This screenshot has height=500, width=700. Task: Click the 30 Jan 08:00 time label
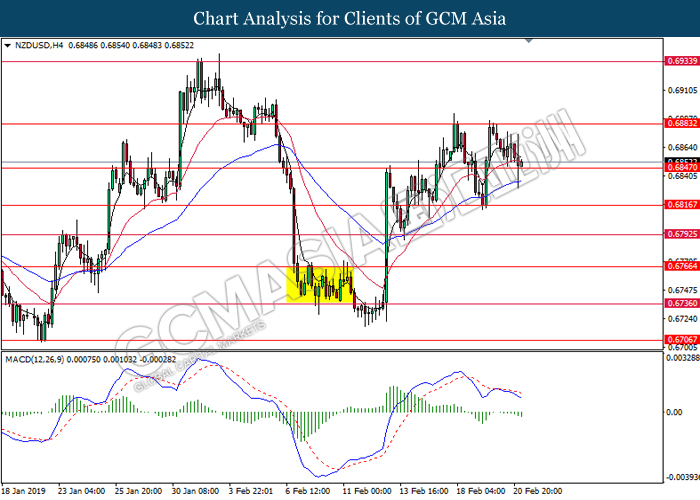pos(196,491)
